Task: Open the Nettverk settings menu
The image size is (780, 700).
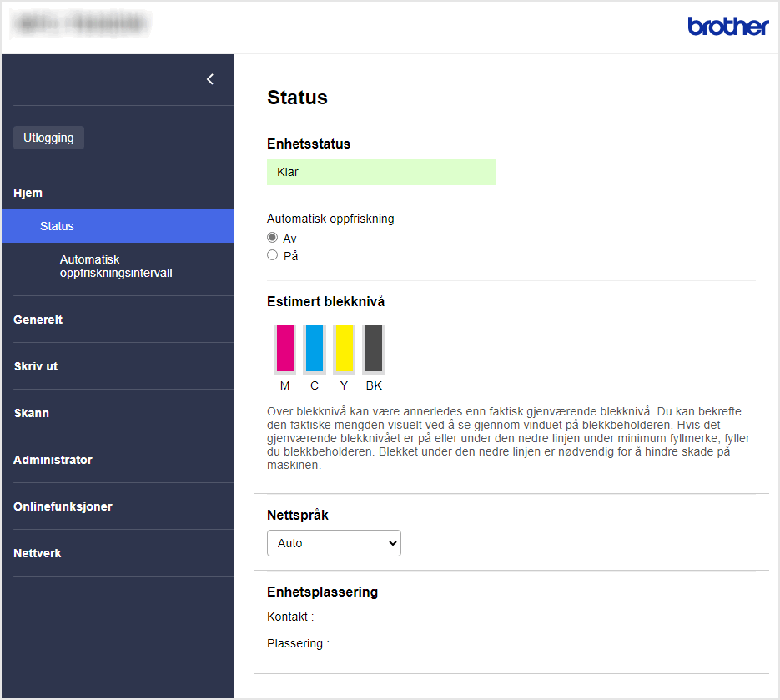Action: (38, 553)
